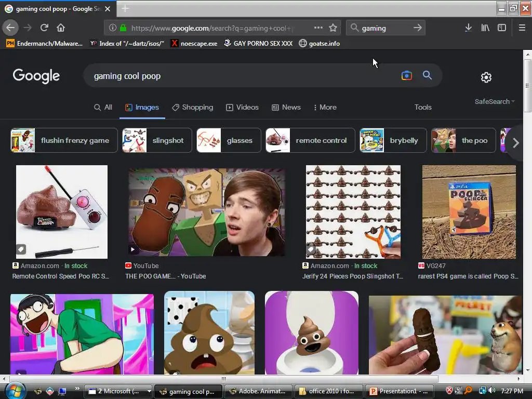Open the noescape.exe bookmark
This screenshot has width=532, height=399.
tap(194, 44)
